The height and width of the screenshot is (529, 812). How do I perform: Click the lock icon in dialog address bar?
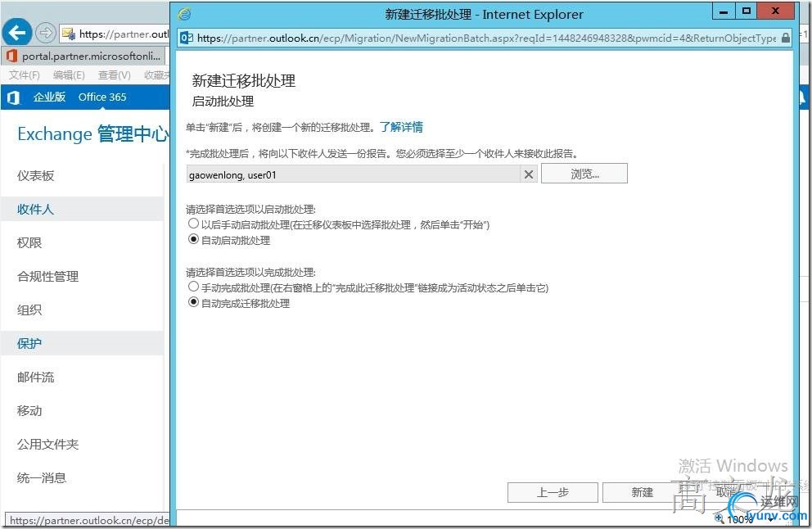point(785,38)
